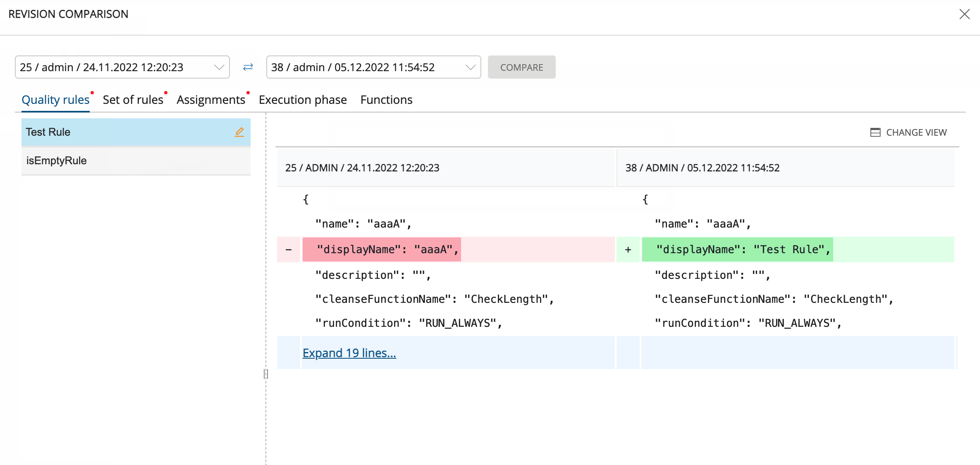
Task: Select the isEmptyRule item in the list
Action: (136, 161)
